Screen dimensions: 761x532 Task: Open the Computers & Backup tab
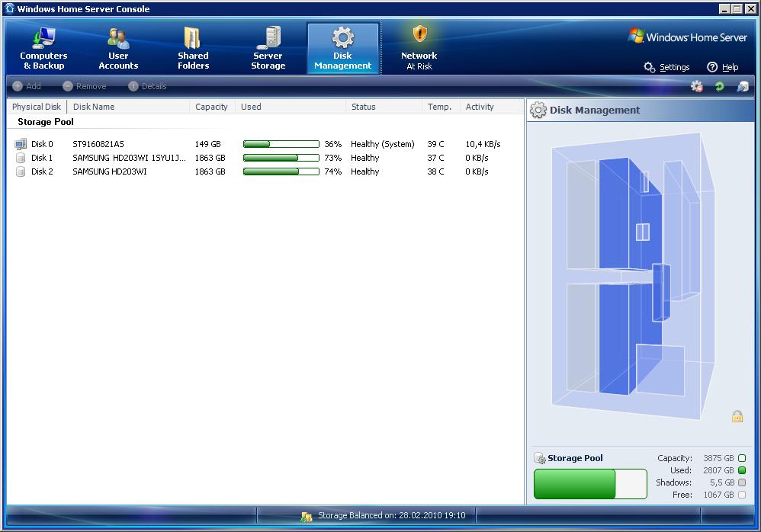click(43, 48)
